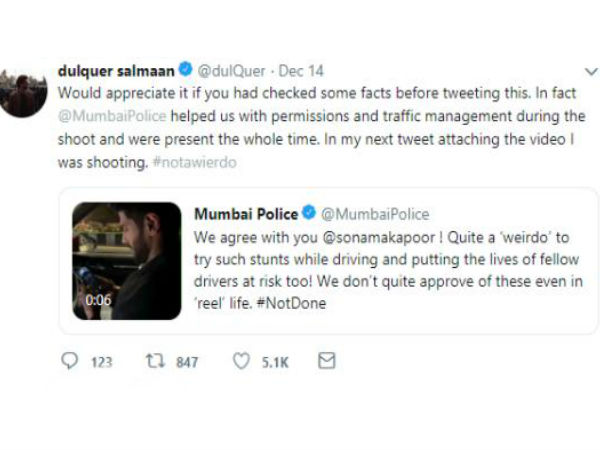Click the 0:06 video duration label

98,299
